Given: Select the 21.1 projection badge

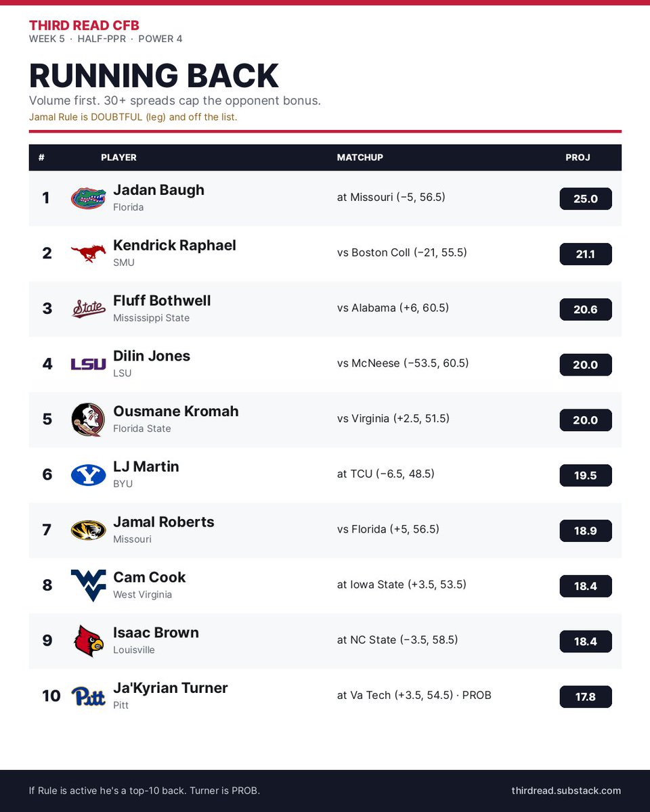Looking at the screenshot, I should pos(586,254).
